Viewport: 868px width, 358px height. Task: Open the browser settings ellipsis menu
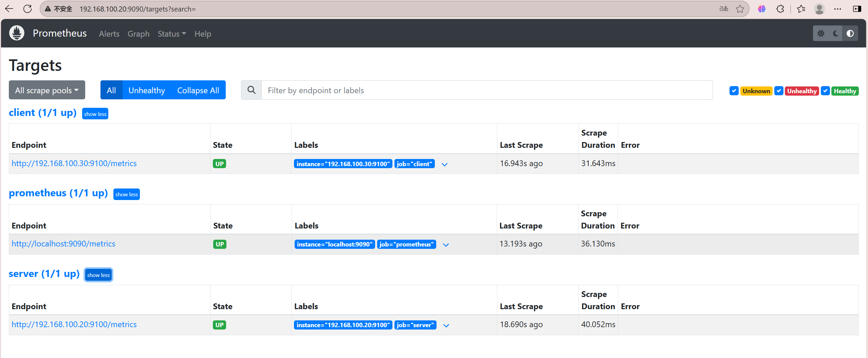coord(838,9)
